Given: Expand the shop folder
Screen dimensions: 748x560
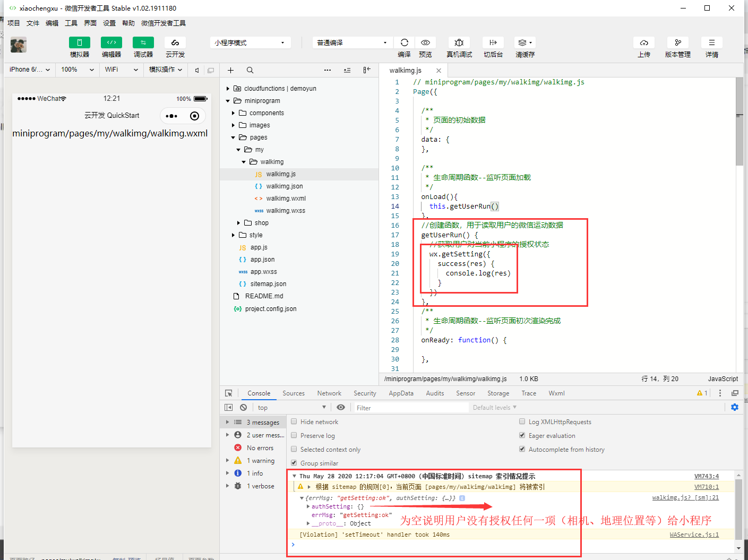Looking at the screenshot, I should [x=238, y=223].
